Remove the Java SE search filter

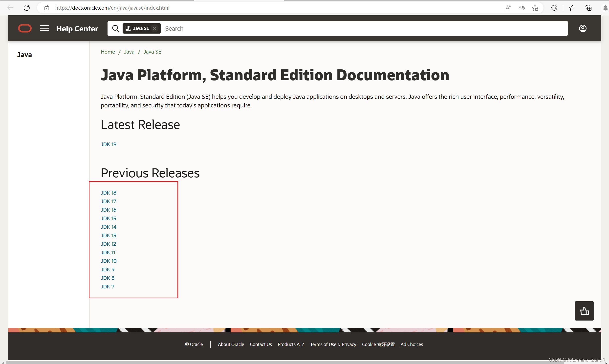point(154,28)
